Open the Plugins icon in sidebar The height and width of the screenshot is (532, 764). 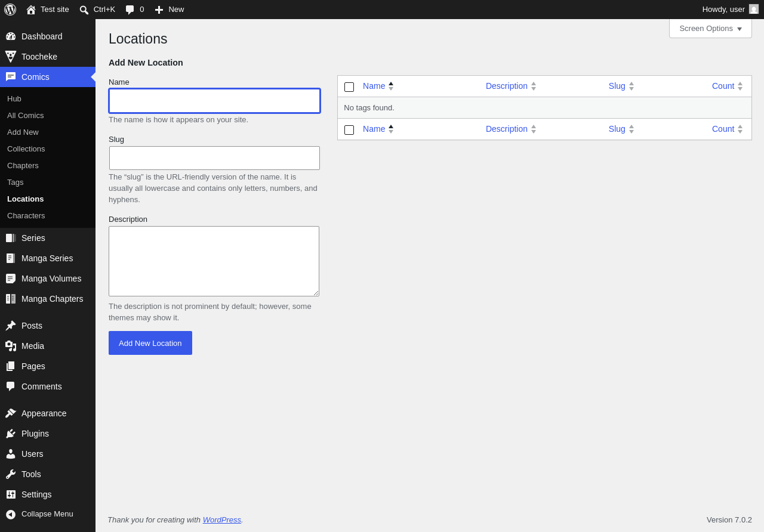coord(11,434)
